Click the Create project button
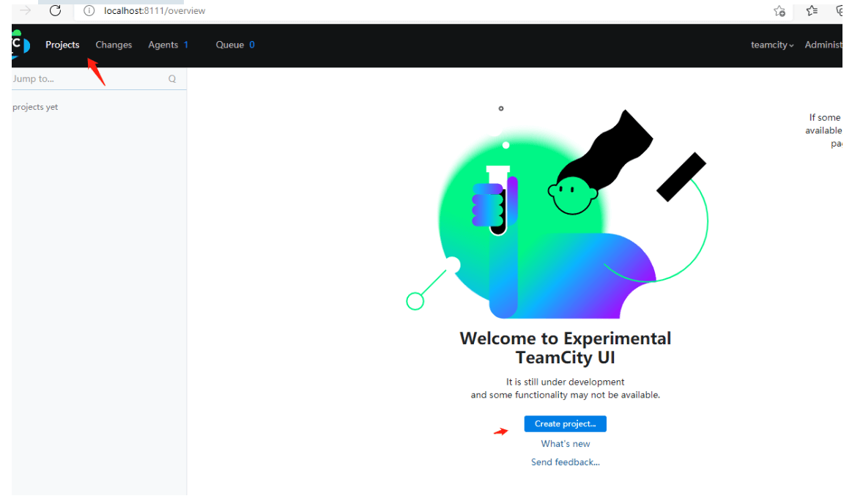The image size is (852, 504). 565,423
